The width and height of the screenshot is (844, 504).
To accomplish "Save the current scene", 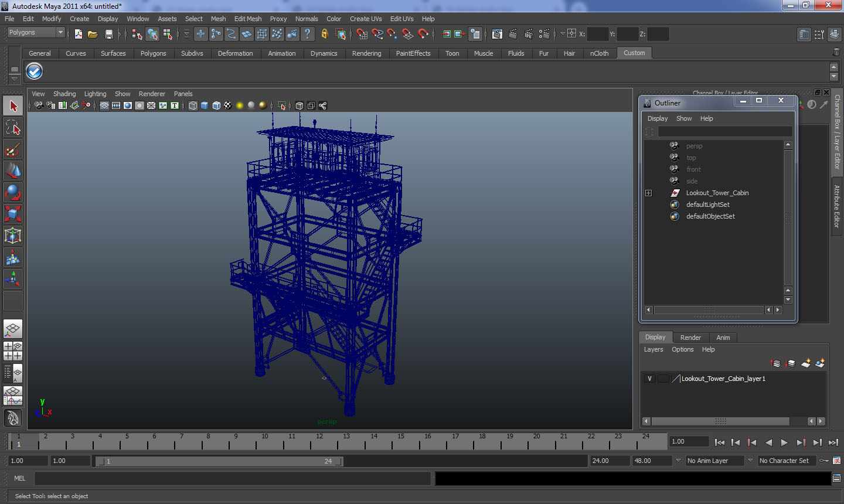I will 108,34.
